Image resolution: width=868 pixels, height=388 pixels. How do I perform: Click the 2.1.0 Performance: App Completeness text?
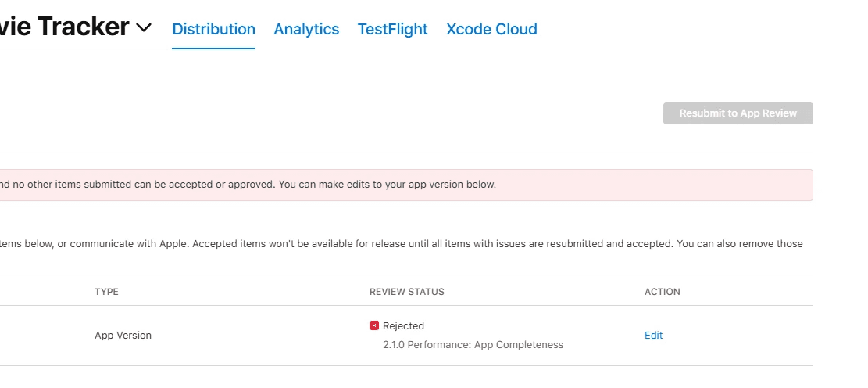tap(473, 345)
